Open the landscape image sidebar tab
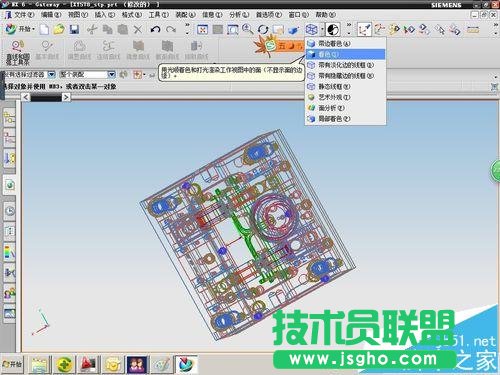 [x=9, y=314]
